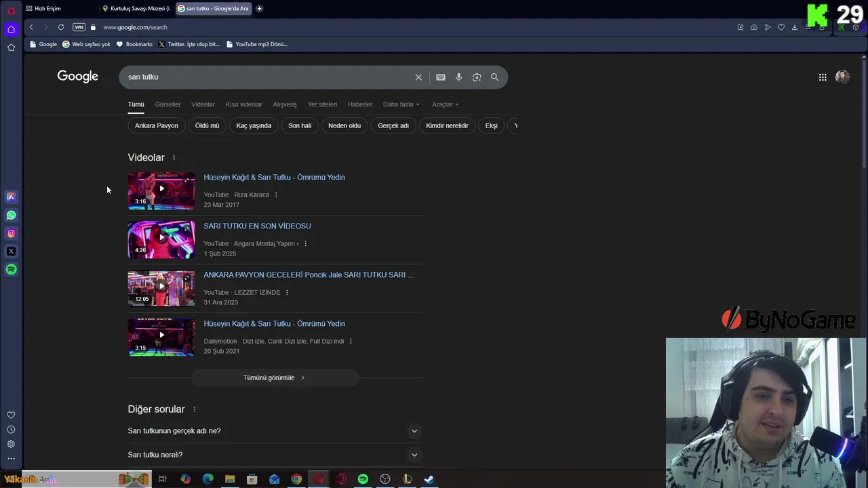Viewport: 868px width, 488px height.
Task: Click Tümünü görüntüle button
Action: point(275,378)
